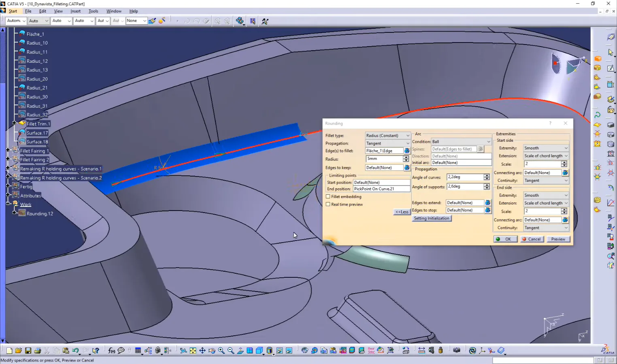Viewport: 617px width, 364px height.
Task: Open the Window menu
Action: 114,11
